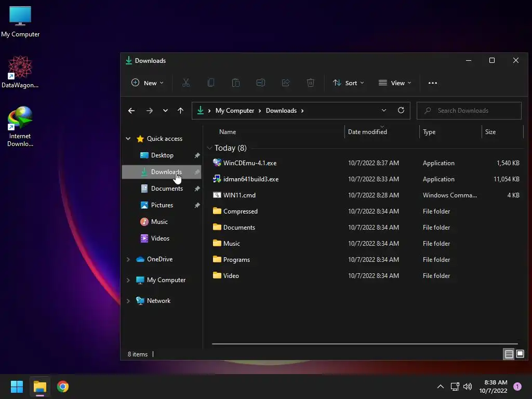Switch to details view icon in status bar
The height and width of the screenshot is (399, 532).
(x=509, y=354)
